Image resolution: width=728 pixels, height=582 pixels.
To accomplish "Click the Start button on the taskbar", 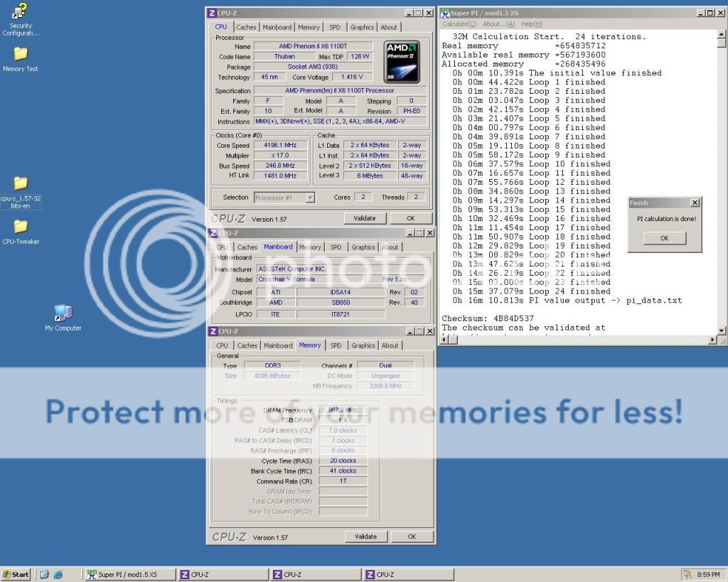I will (16, 574).
